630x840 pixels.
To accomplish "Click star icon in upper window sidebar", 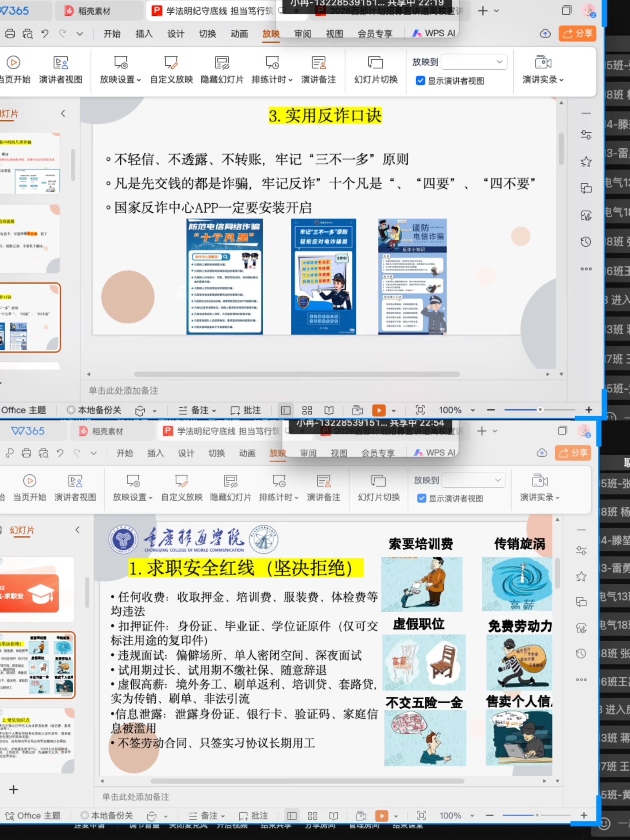I will click(586, 162).
